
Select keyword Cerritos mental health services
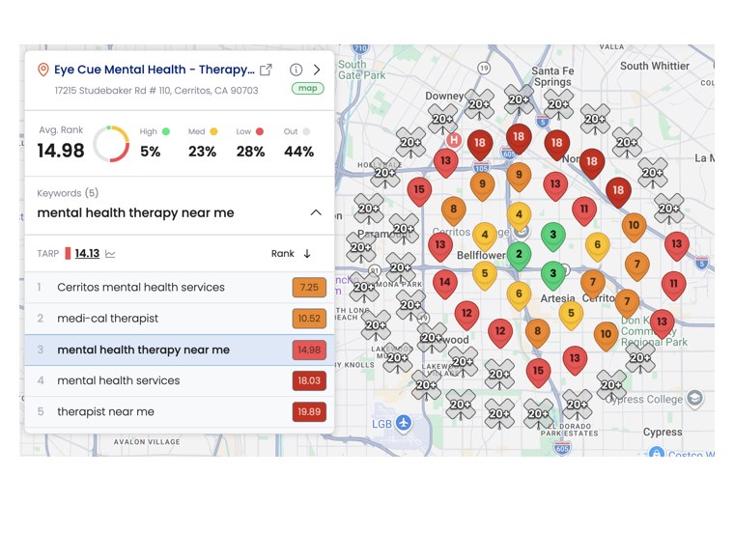click(180, 288)
